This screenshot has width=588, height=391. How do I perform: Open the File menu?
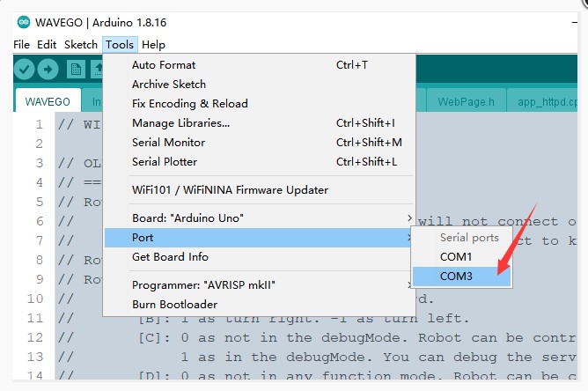[x=21, y=45]
